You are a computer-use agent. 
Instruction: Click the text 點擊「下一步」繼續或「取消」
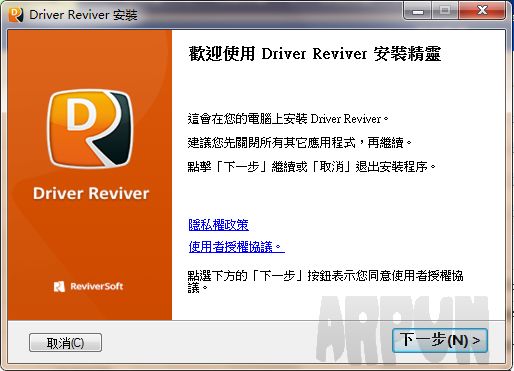269,166
